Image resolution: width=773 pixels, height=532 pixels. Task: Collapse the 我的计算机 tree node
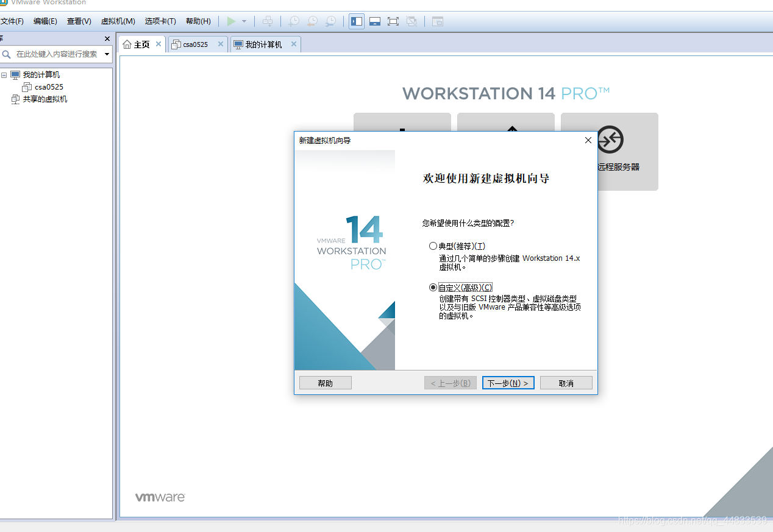(4, 75)
